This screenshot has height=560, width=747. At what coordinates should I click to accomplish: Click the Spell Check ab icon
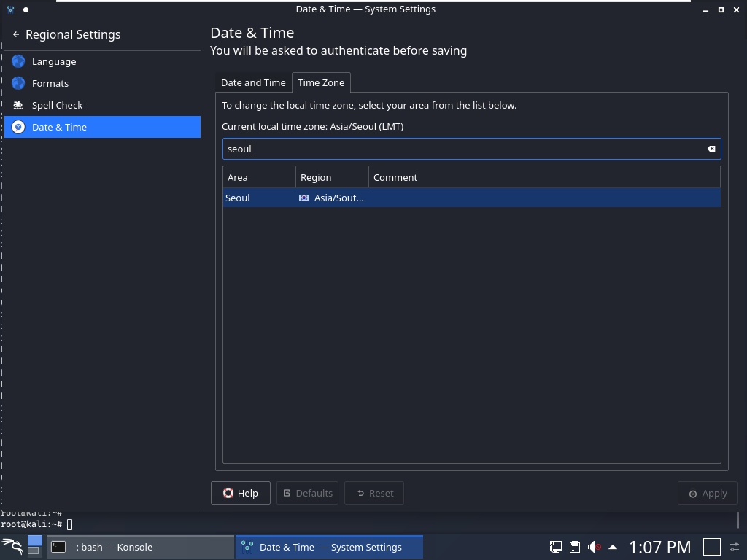18,105
